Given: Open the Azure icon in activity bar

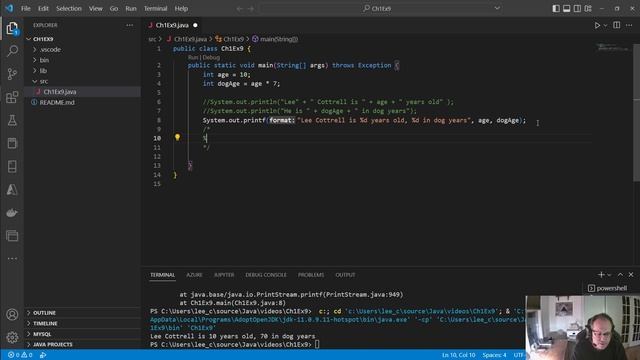Looking at the screenshot, I should tap(12, 189).
